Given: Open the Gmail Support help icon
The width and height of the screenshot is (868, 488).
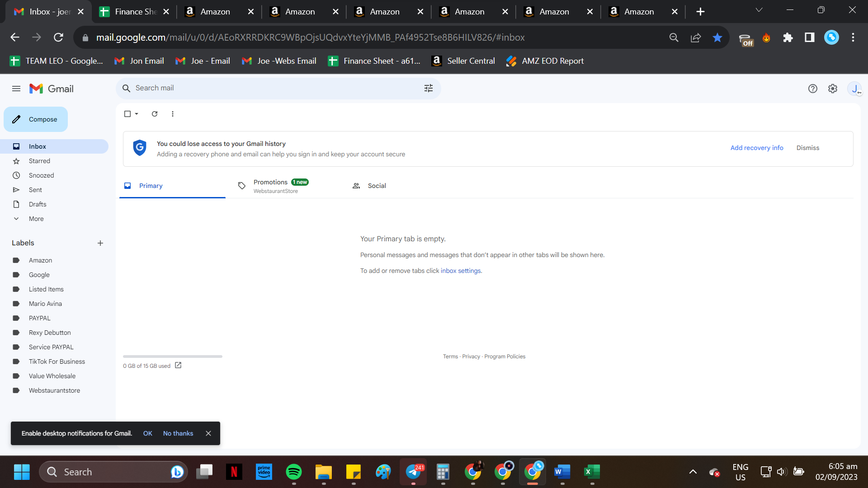Looking at the screenshot, I should point(812,89).
